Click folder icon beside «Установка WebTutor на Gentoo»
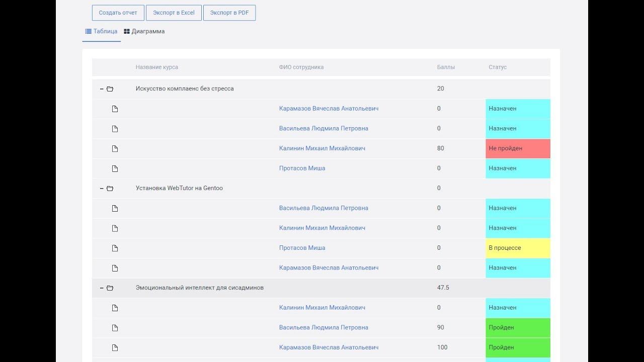The width and height of the screenshot is (644, 362). [110, 189]
